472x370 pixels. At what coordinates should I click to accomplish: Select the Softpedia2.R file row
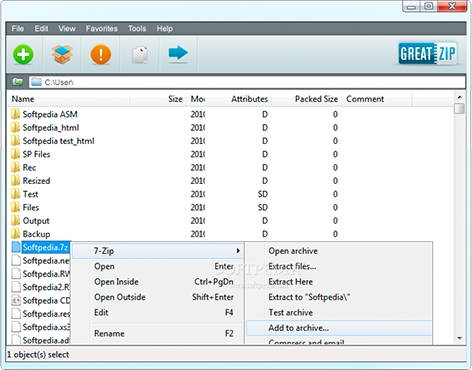click(x=41, y=287)
